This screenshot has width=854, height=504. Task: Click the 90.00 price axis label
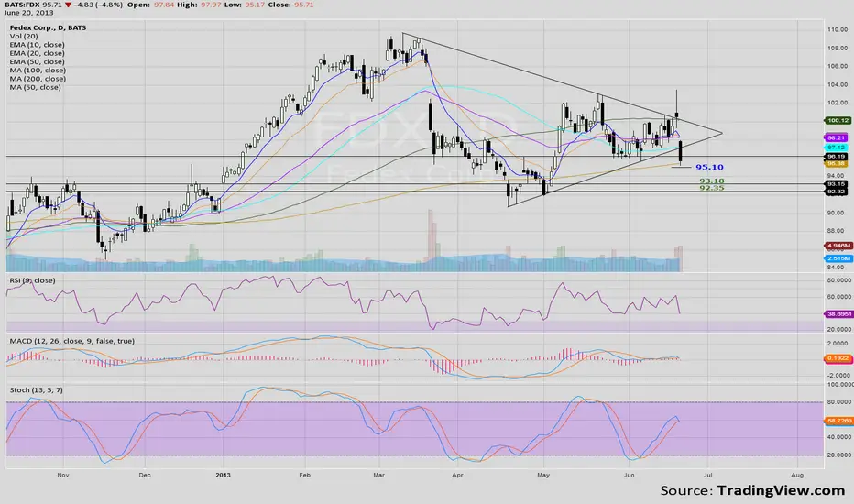coord(836,213)
